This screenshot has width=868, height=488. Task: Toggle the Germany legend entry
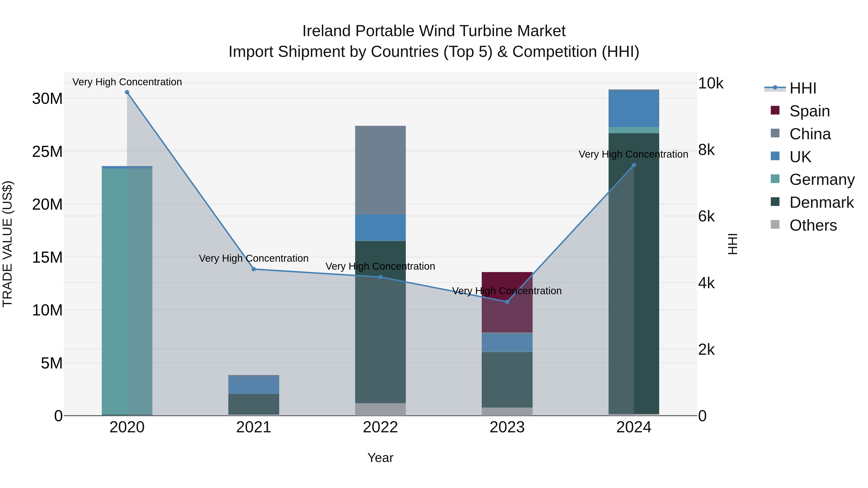coord(812,179)
